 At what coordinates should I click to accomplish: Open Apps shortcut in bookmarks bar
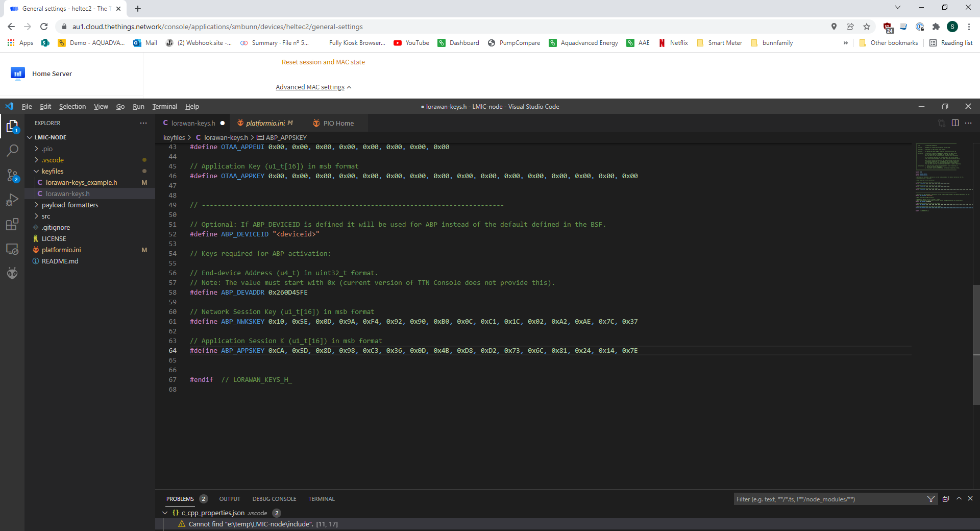coord(20,43)
